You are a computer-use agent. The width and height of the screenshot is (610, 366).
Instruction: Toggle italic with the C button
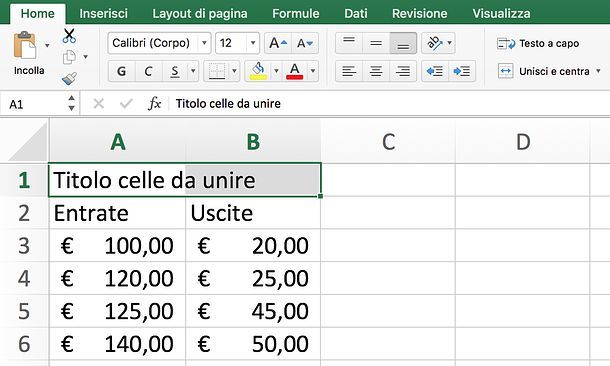(x=148, y=71)
